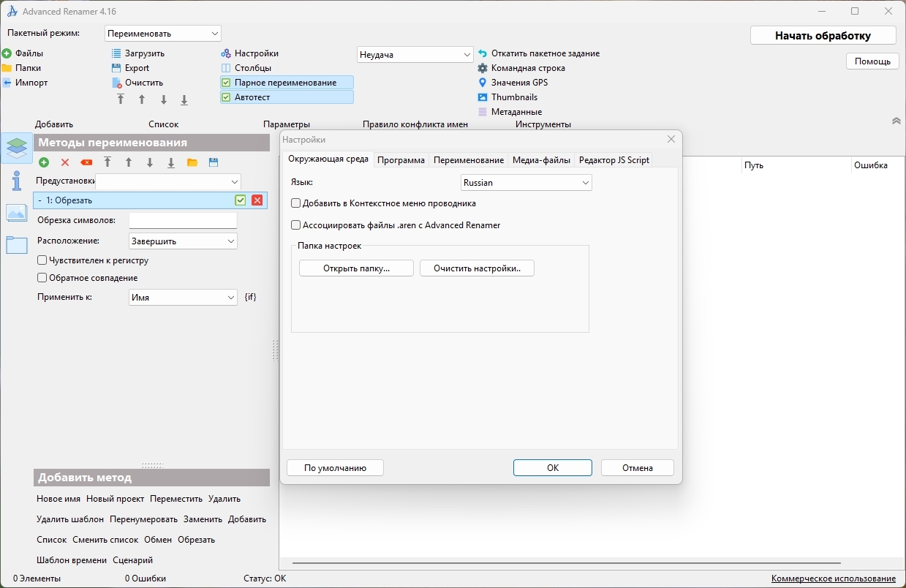Toggle Парное переименование checkbox
906x588 pixels.
[226, 83]
